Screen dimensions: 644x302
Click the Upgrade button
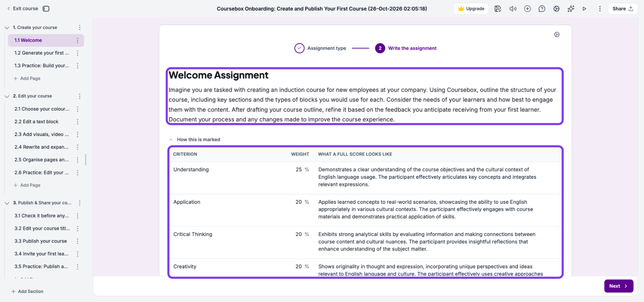[x=471, y=9]
